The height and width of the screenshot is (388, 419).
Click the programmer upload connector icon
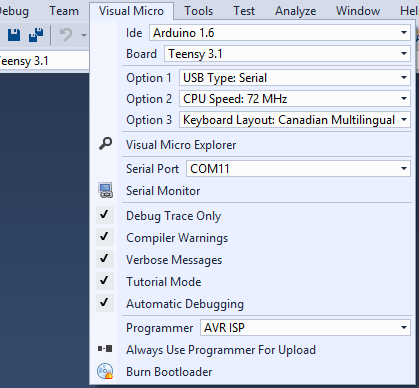click(x=105, y=349)
